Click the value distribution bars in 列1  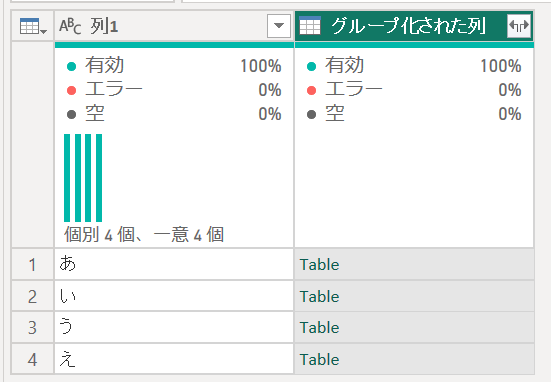83,178
